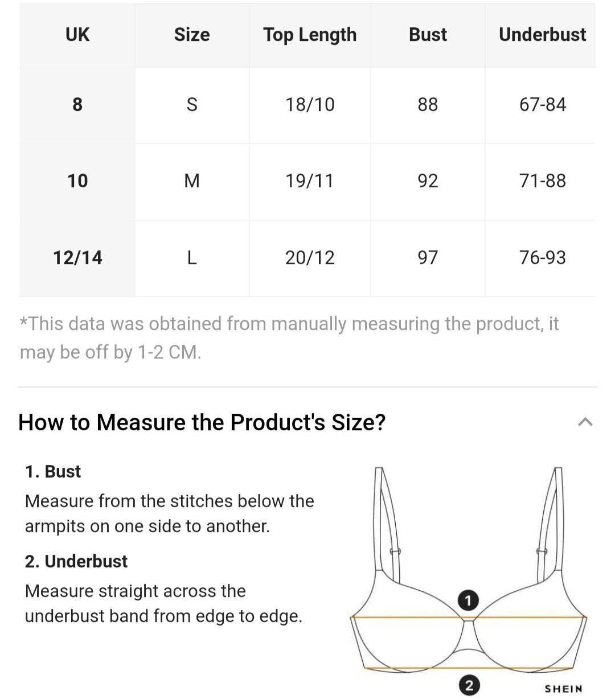The image size is (615, 700).
Task: Select UK size 8 row cell
Action: pyautogui.click(x=77, y=105)
